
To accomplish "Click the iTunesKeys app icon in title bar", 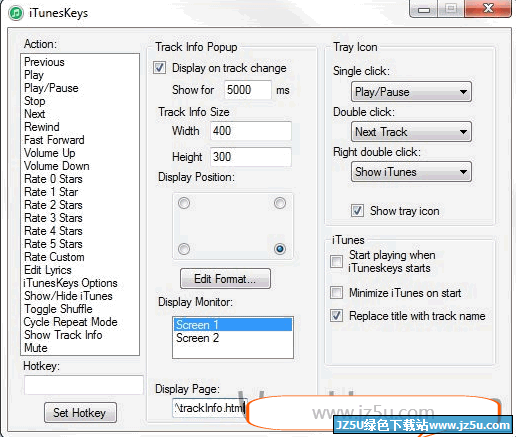I will point(16,13).
